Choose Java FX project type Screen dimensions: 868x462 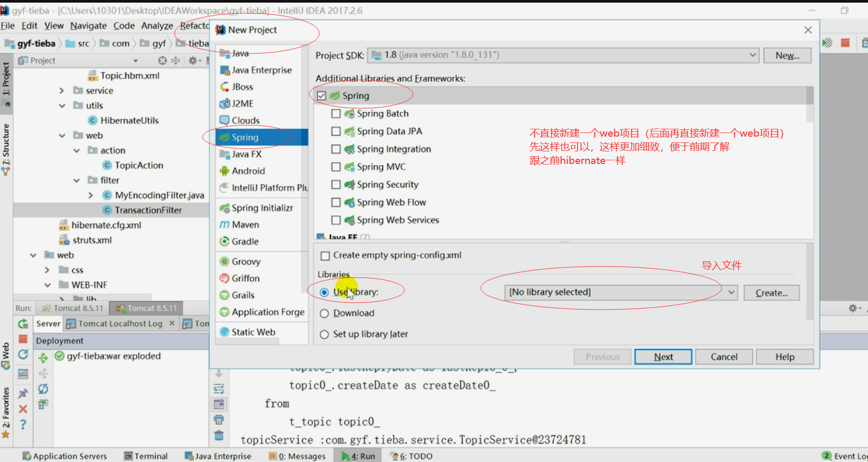click(261, 154)
